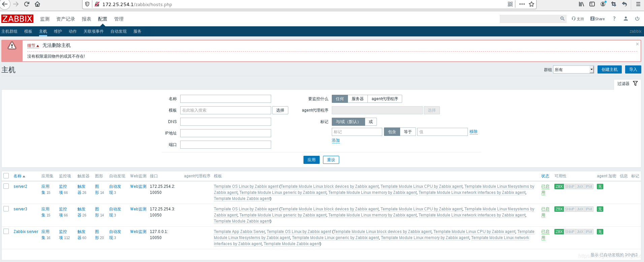
Task: Open browser library icon
Action: pos(581,4)
